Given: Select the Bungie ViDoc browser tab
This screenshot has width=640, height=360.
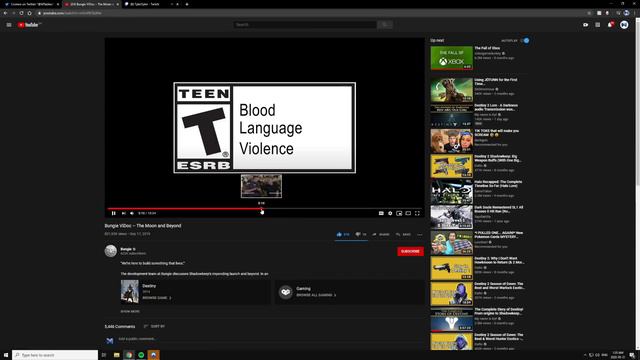Looking at the screenshot, I should [x=91, y=4].
